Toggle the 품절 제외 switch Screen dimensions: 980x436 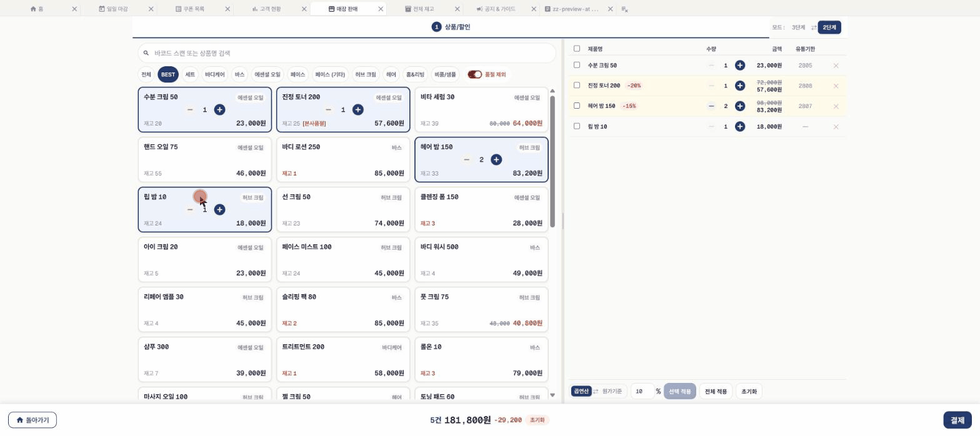point(475,74)
